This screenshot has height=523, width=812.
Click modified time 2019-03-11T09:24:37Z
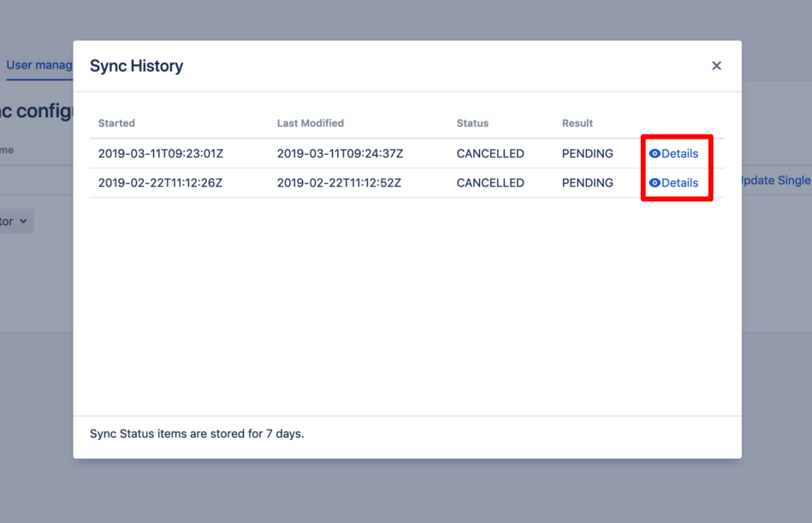(x=340, y=153)
